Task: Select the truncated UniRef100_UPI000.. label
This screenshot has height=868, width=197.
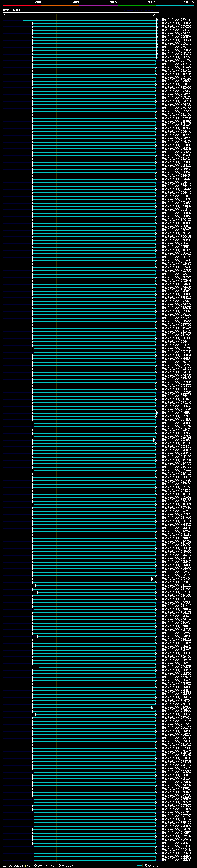Action: (x=178, y=145)
